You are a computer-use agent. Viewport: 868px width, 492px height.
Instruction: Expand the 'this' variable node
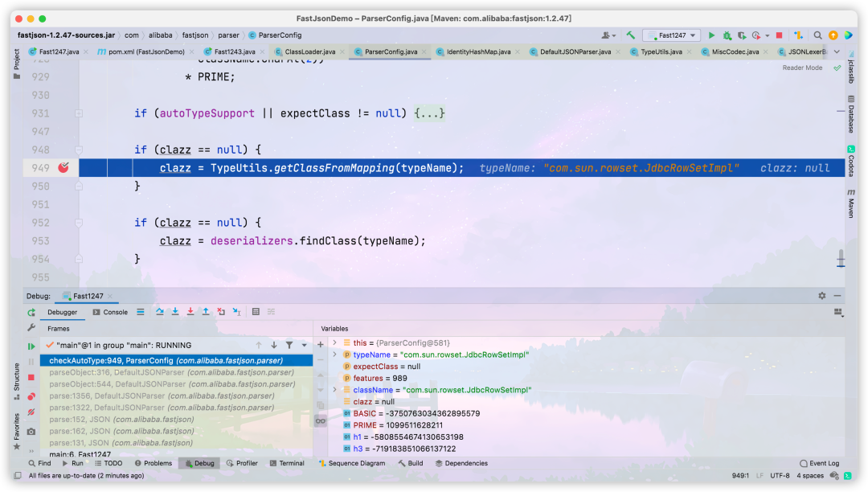(x=334, y=342)
